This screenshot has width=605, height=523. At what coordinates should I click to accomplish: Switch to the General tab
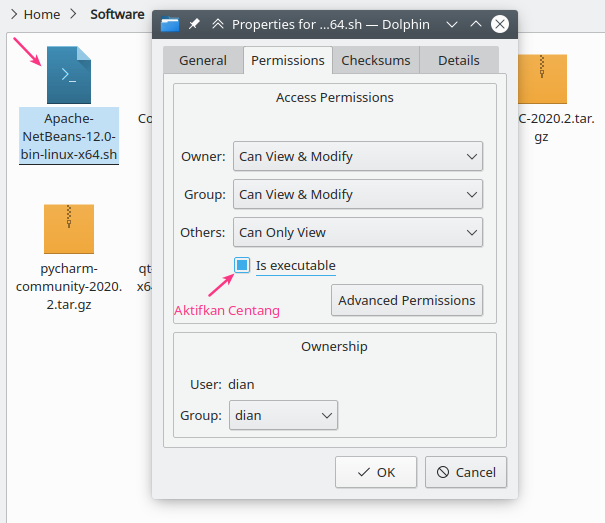(x=203, y=60)
